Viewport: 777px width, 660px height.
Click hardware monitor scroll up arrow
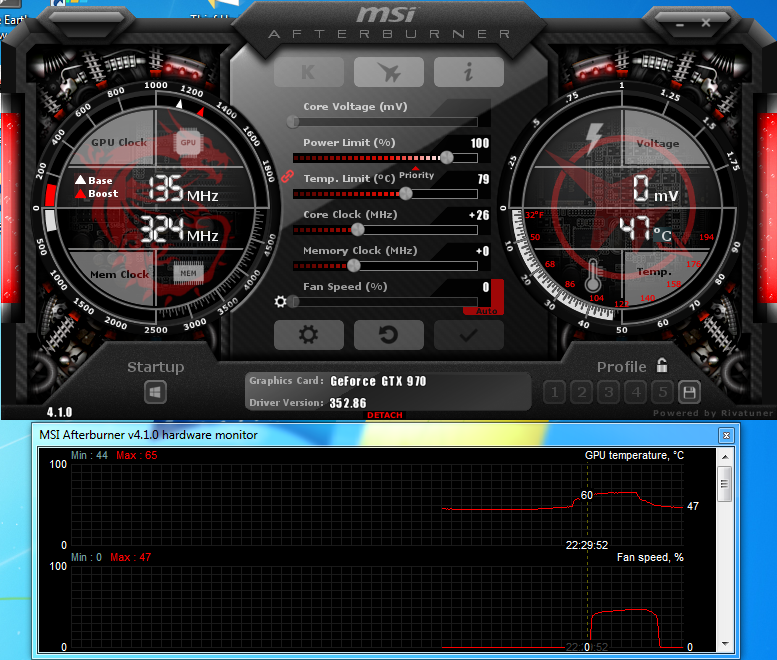point(725,457)
